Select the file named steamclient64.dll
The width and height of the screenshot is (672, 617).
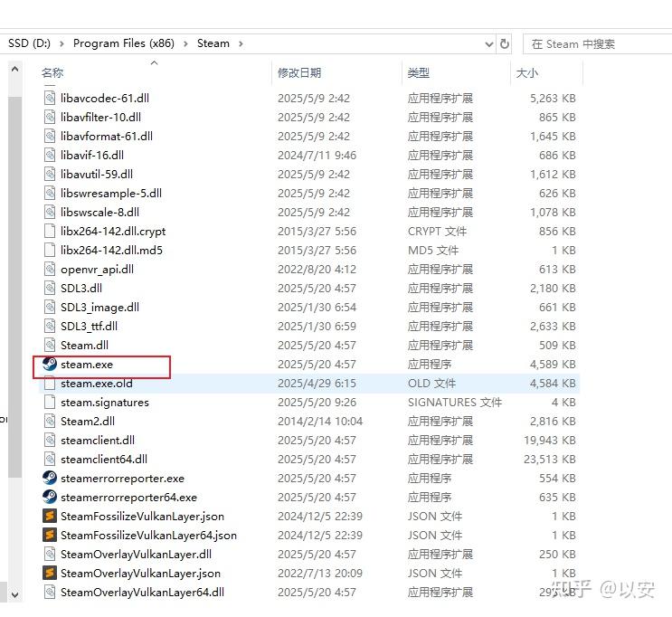coord(104,460)
